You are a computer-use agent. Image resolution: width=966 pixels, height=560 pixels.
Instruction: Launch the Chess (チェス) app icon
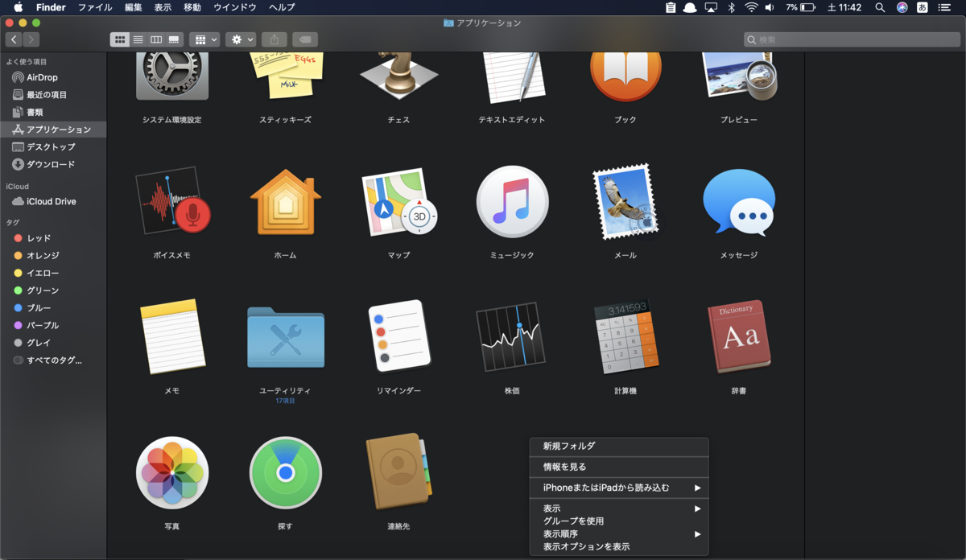click(398, 77)
